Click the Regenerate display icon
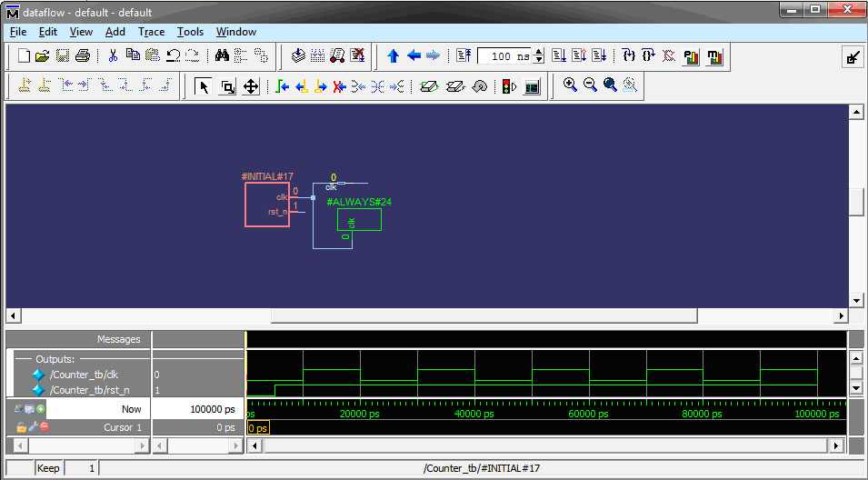 coord(479,86)
